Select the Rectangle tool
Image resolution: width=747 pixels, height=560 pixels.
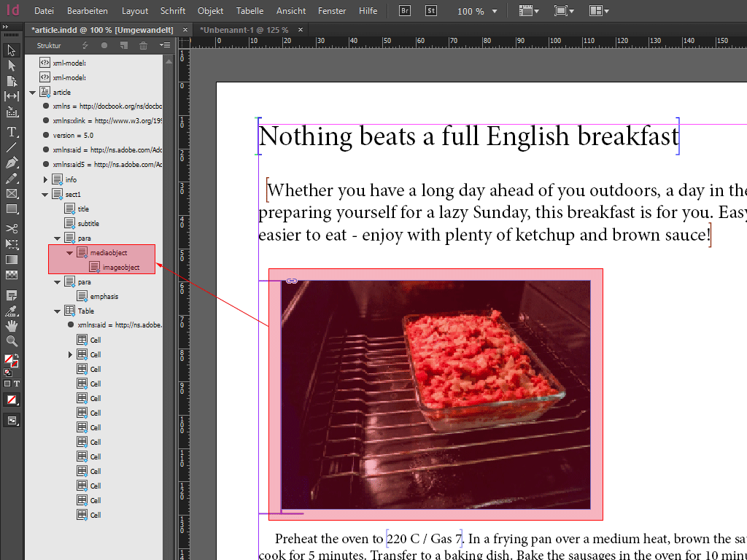[x=12, y=209]
